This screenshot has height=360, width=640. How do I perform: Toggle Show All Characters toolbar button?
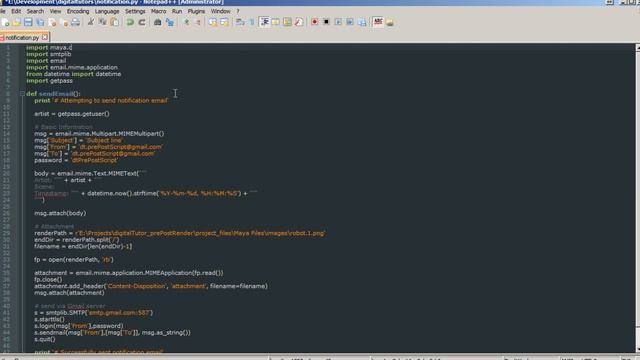coord(251,22)
